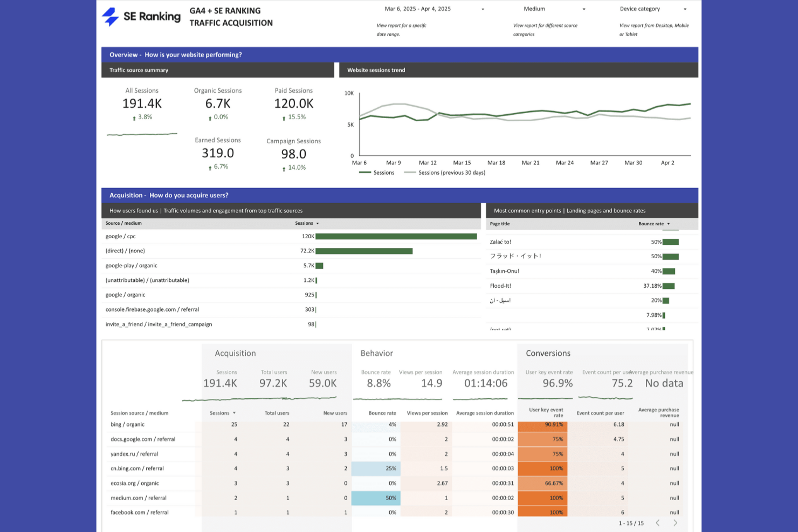The height and width of the screenshot is (532, 798).
Task: Click the green up arrow beside All Sessions 3.8%
Action: tap(133, 118)
